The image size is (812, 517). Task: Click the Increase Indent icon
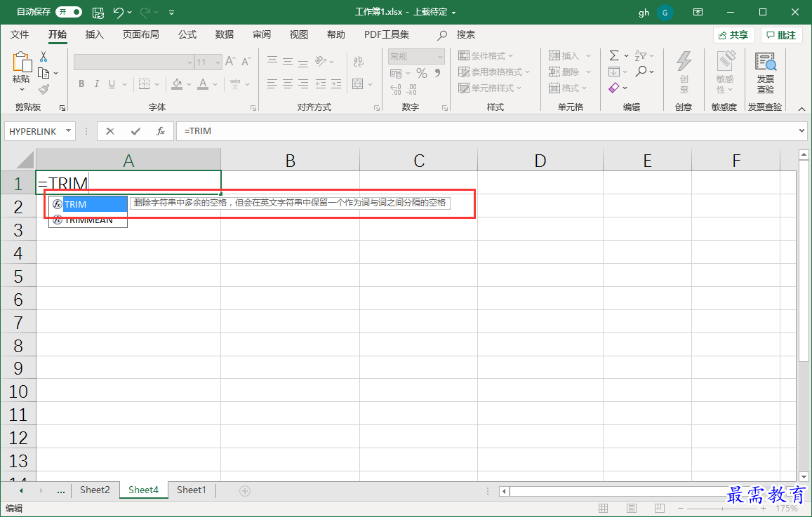337,84
